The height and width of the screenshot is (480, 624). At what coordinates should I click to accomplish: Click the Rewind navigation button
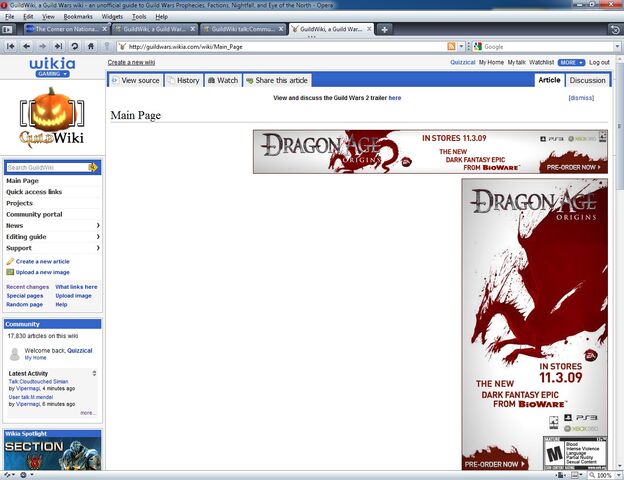tap(11, 46)
